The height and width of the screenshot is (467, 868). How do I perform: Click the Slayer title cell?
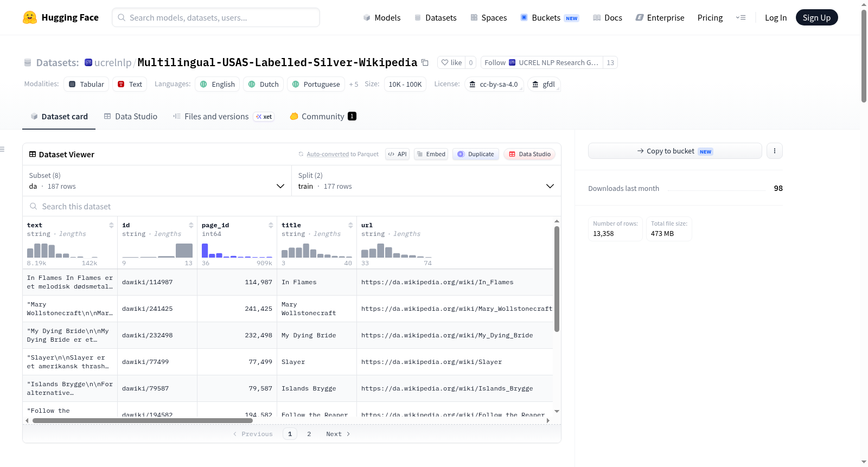click(x=317, y=362)
